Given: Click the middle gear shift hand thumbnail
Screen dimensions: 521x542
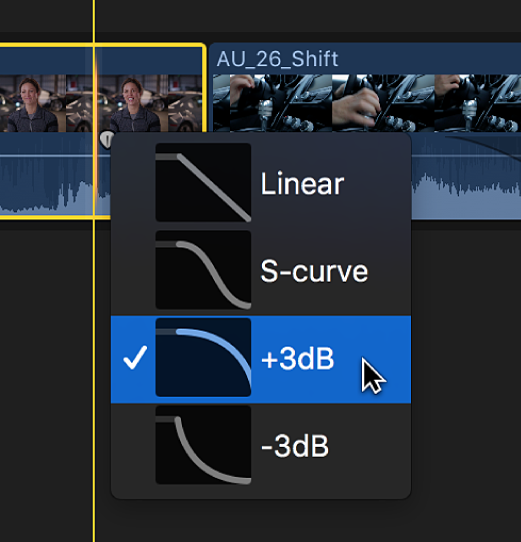Looking at the screenshot, I should [x=383, y=103].
